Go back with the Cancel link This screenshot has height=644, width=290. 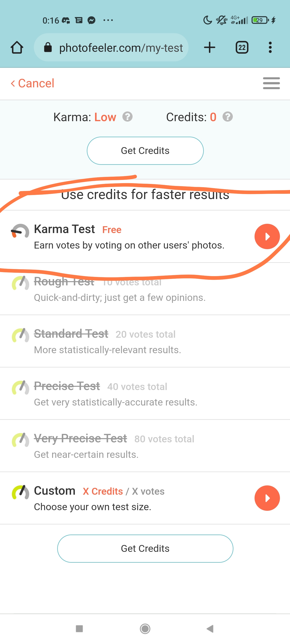tap(33, 83)
